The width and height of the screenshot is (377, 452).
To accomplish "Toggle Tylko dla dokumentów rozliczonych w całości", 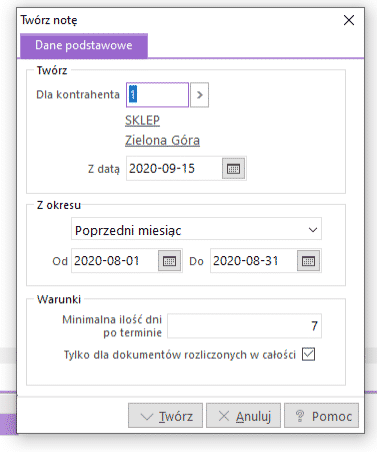I will pos(308,354).
